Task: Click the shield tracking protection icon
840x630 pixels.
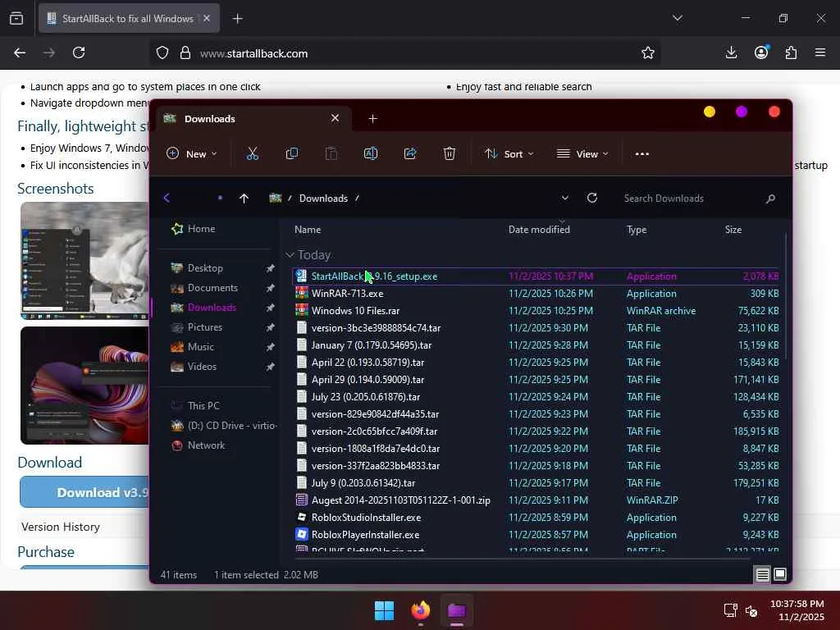Action: [x=162, y=52]
